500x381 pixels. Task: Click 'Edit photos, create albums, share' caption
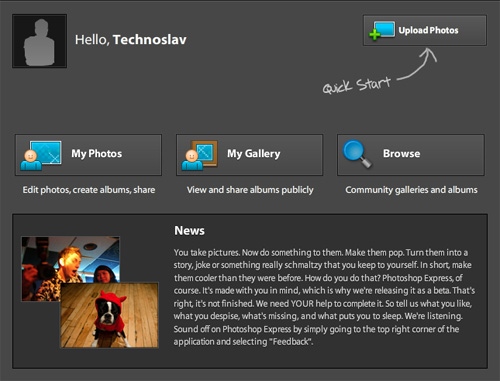(x=89, y=190)
